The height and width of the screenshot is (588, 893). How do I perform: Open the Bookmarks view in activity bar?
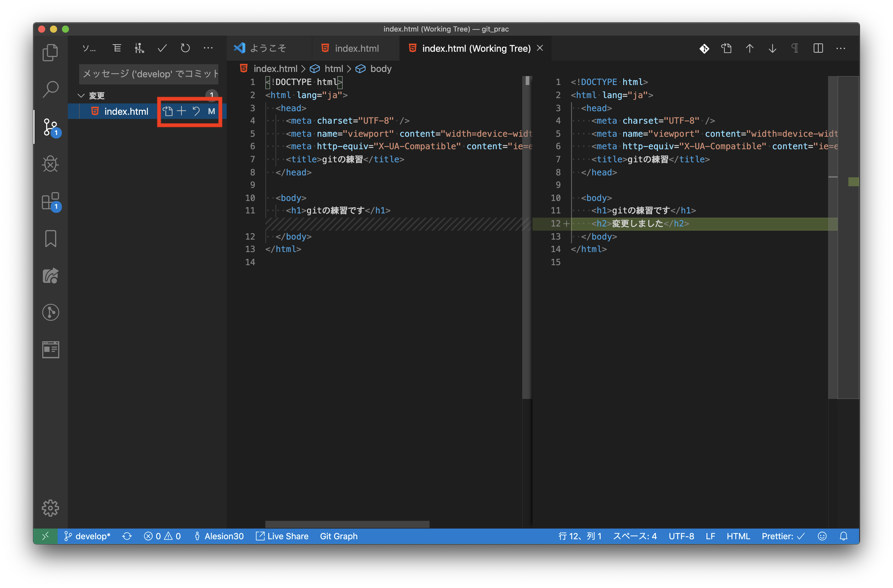click(50, 238)
